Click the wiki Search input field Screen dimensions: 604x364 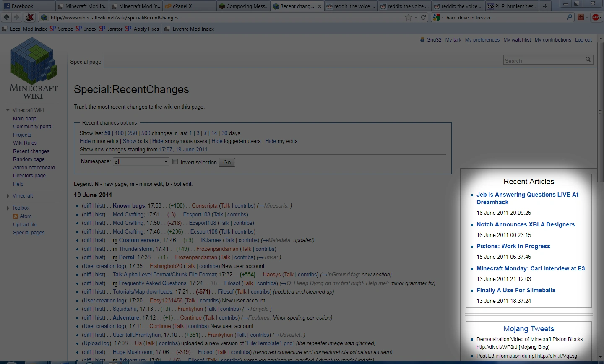tap(544, 60)
